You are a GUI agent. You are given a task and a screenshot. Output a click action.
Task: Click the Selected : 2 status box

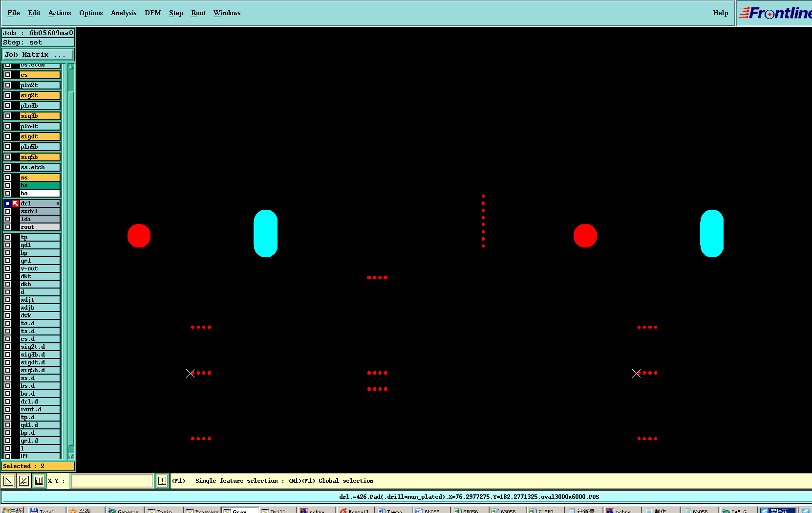pos(38,466)
